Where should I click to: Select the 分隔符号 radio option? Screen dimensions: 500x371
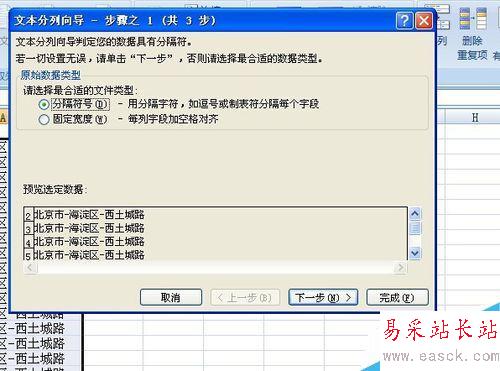44,104
